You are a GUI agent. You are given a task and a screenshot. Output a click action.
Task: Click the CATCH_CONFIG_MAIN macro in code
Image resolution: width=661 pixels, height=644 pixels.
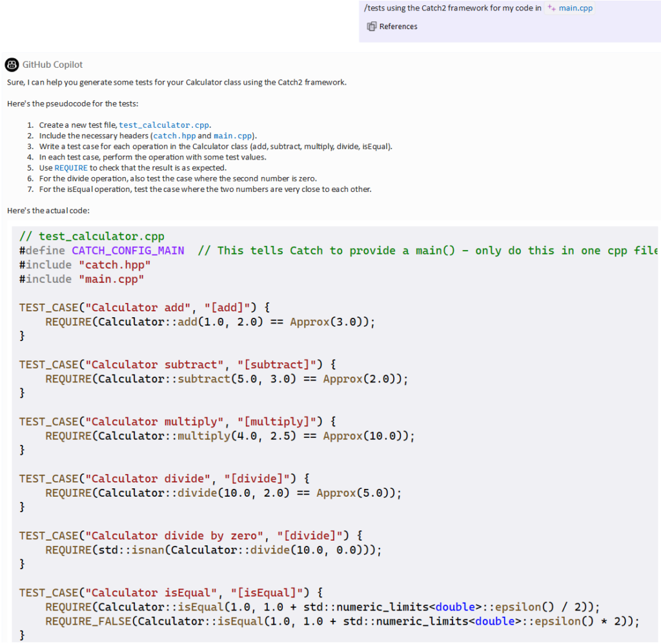click(128, 251)
